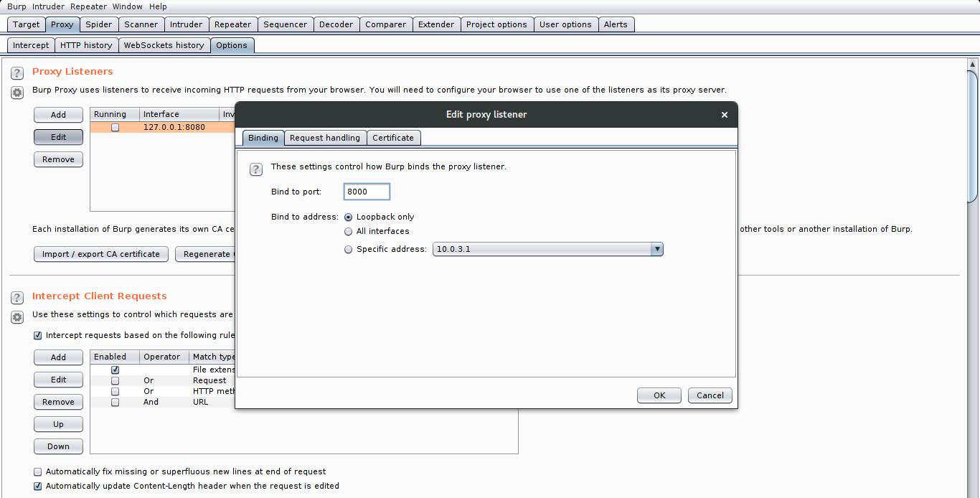
Task: Click Remove button for intercept rules
Action: tap(58, 402)
